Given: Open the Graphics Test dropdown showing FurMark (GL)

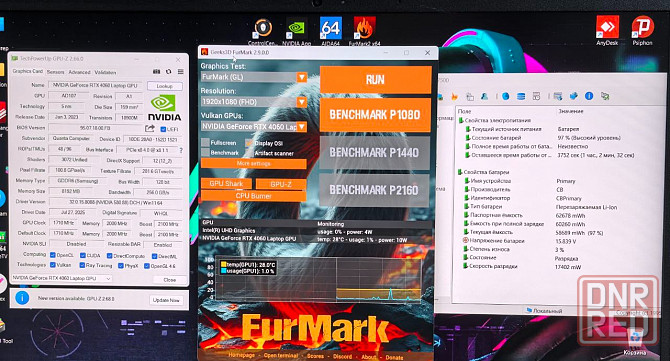Looking at the screenshot, I should [254, 77].
